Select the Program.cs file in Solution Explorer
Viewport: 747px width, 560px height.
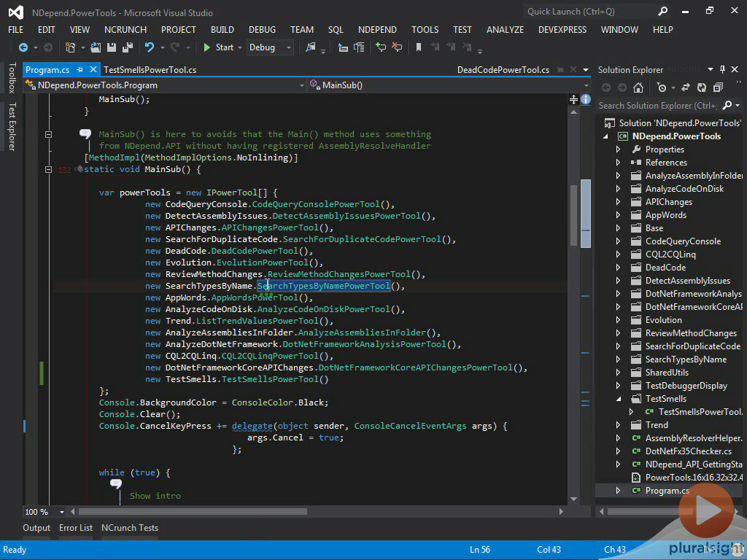coord(667,491)
